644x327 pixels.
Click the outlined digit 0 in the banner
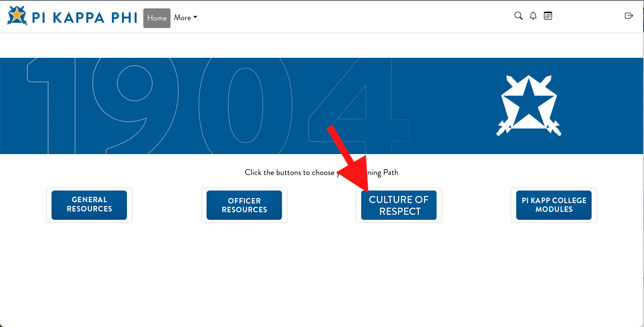245,105
